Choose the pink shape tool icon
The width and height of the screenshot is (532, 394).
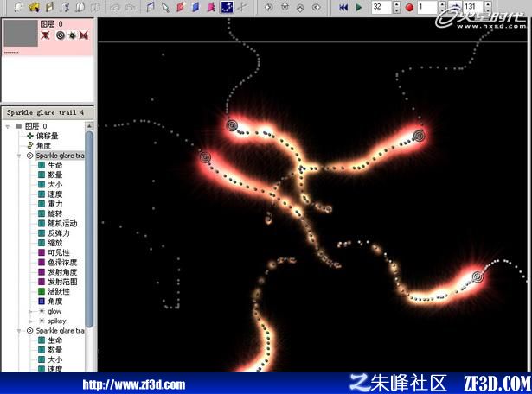[211, 7]
